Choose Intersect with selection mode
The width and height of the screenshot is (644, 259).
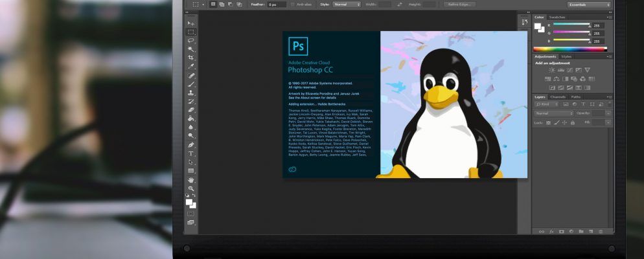point(240,4)
